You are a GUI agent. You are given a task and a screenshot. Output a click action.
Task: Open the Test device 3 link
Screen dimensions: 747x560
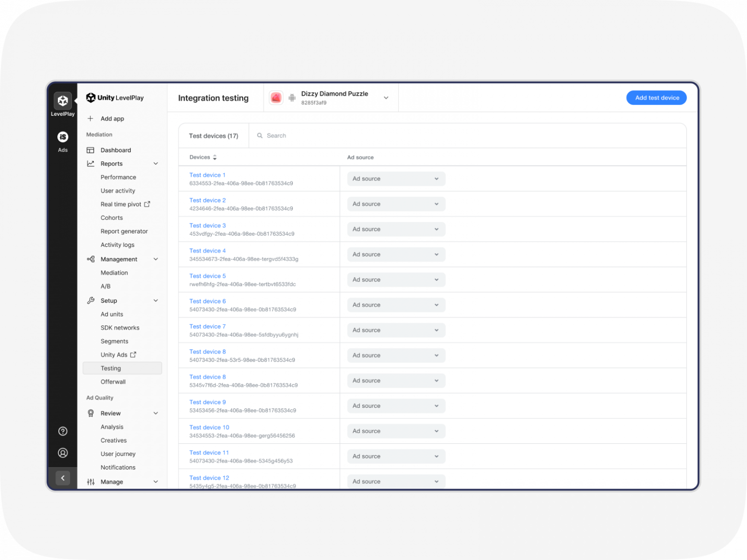click(208, 226)
